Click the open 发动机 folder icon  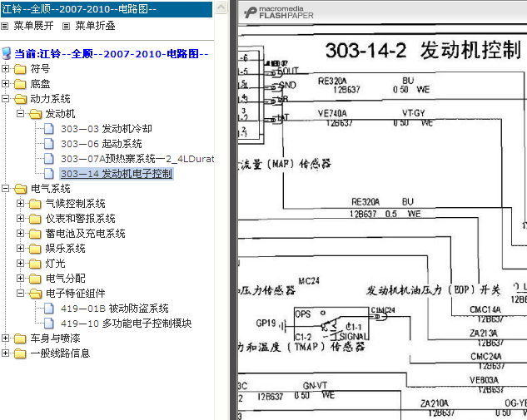click(36, 114)
